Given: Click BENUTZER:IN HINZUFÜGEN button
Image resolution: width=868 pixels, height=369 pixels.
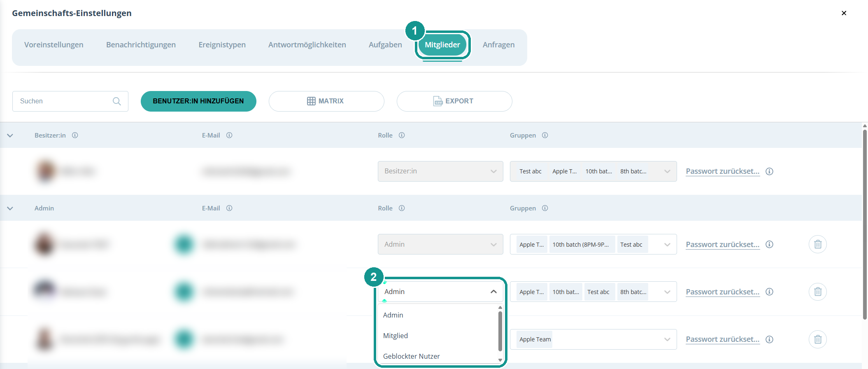Looking at the screenshot, I should click(198, 101).
